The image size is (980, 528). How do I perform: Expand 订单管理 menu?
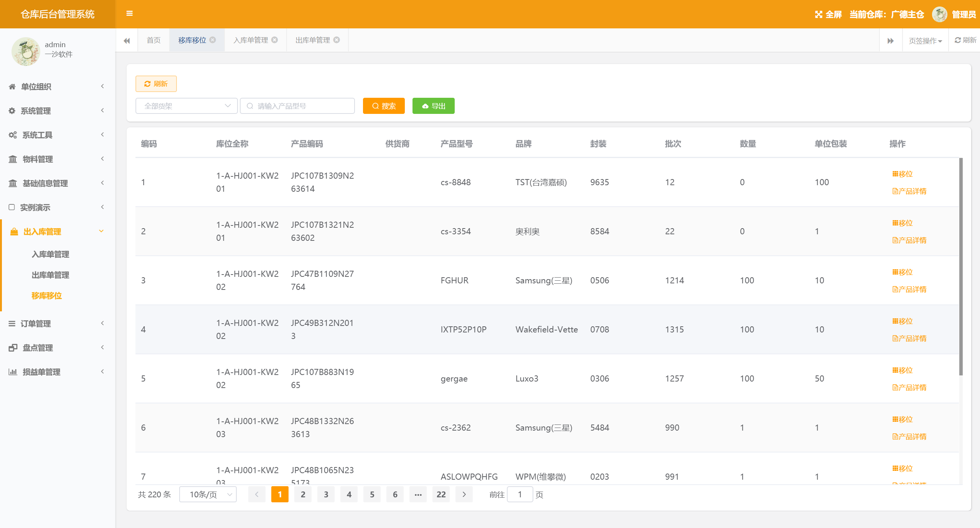(58, 324)
